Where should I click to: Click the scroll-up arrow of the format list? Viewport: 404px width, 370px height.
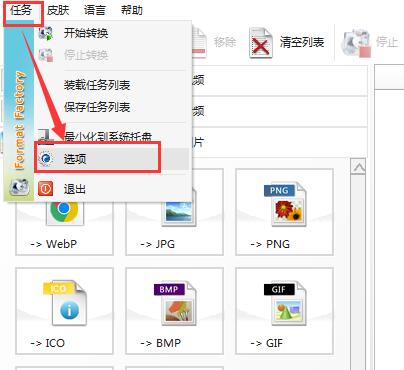pyautogui.click(x=358, y=167)
